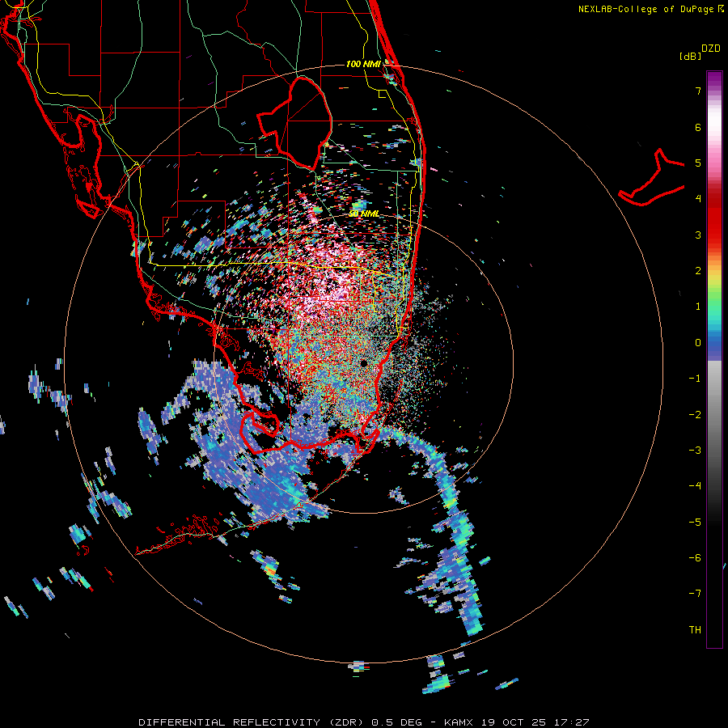Click the [dB] units label
The width and height of the screenshot is (728, 728).
(691, 56)
